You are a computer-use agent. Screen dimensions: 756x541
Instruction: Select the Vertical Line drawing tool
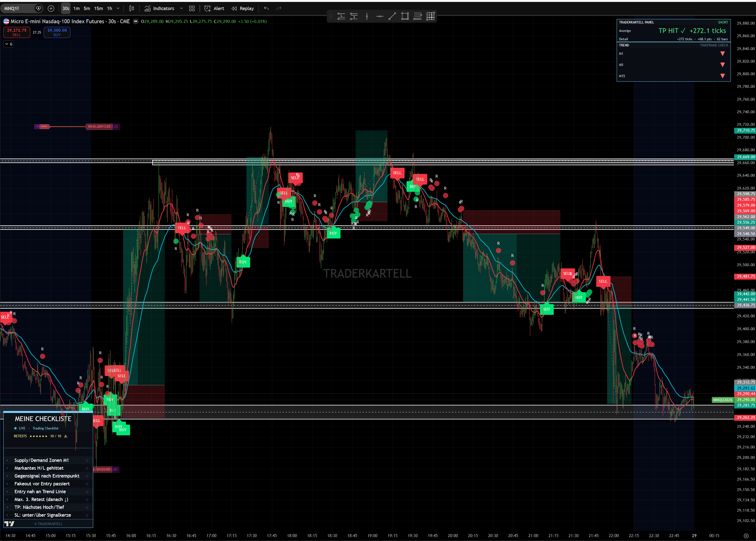tap(367, 16)
